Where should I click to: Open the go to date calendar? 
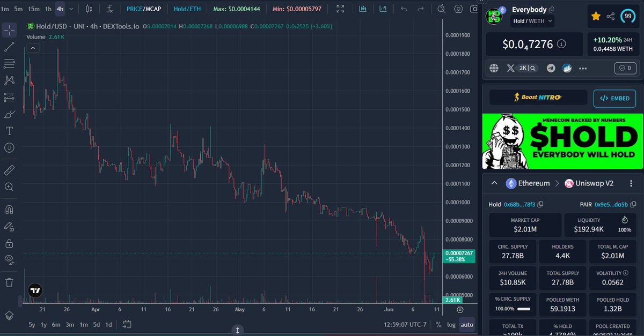127,324
